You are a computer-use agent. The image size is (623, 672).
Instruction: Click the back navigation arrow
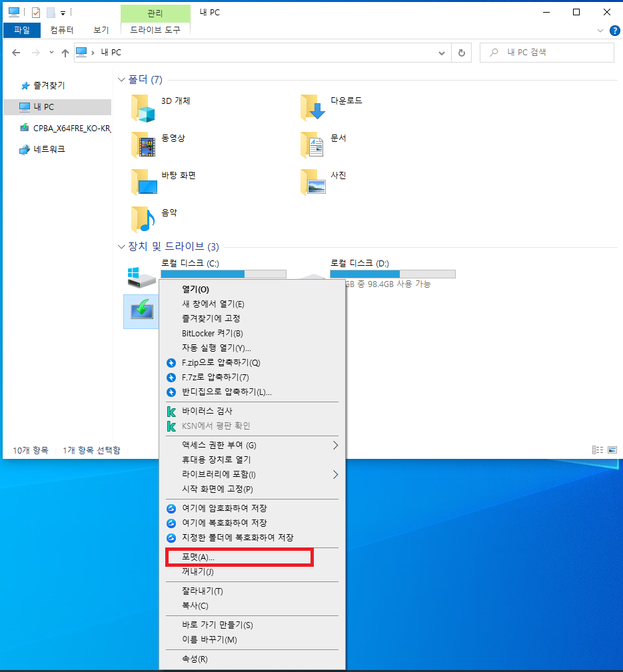[16, 52]
